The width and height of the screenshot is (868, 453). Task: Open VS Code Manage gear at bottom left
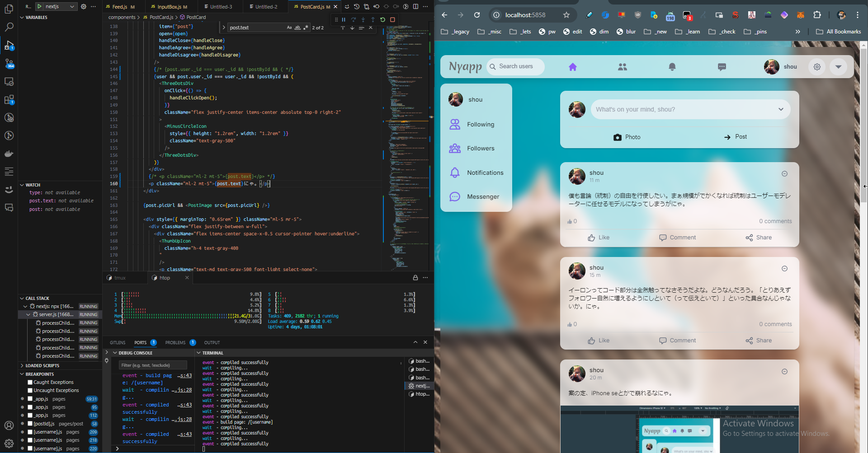coord(9,444)
